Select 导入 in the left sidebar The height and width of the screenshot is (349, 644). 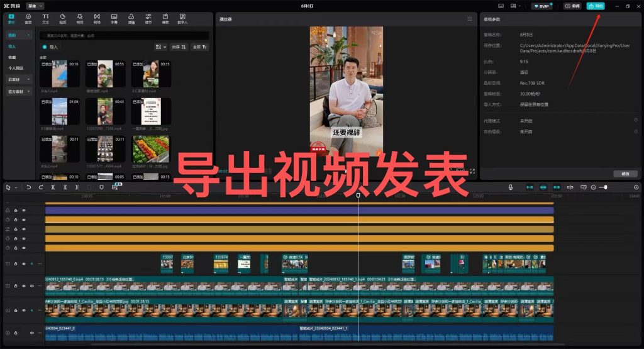click(x=13, y=47)
